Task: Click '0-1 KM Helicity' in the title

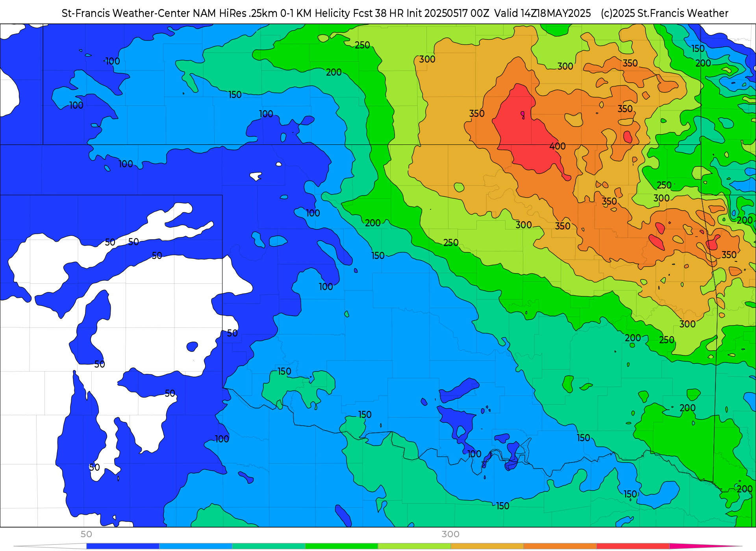Action: [315, 13]
